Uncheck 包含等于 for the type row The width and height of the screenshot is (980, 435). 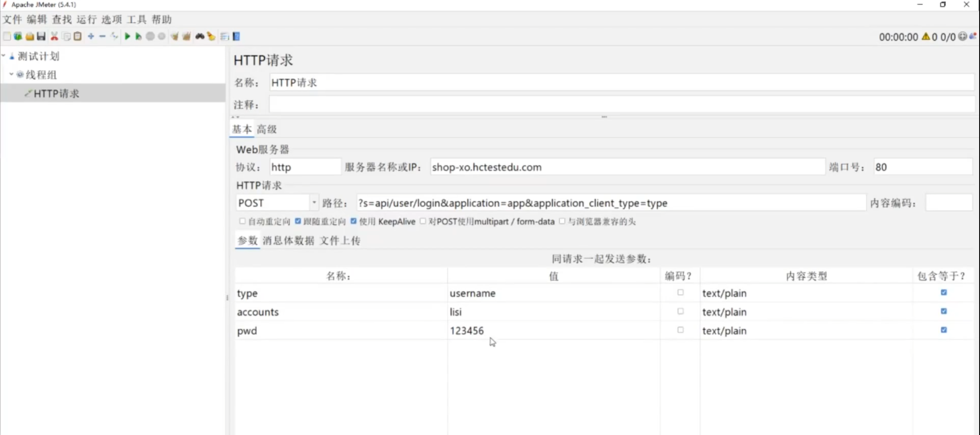tap(943, 293)
